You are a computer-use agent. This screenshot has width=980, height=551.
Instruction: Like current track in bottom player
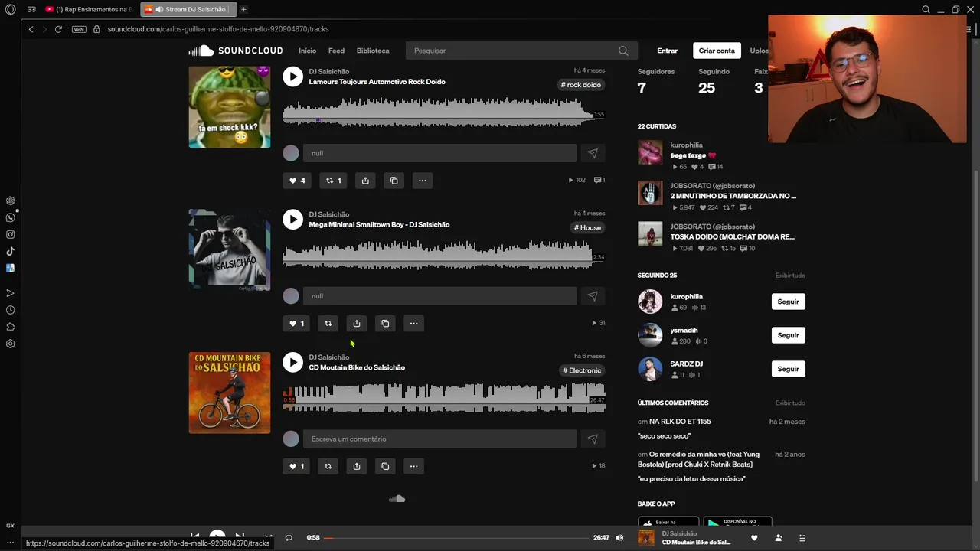754,538
